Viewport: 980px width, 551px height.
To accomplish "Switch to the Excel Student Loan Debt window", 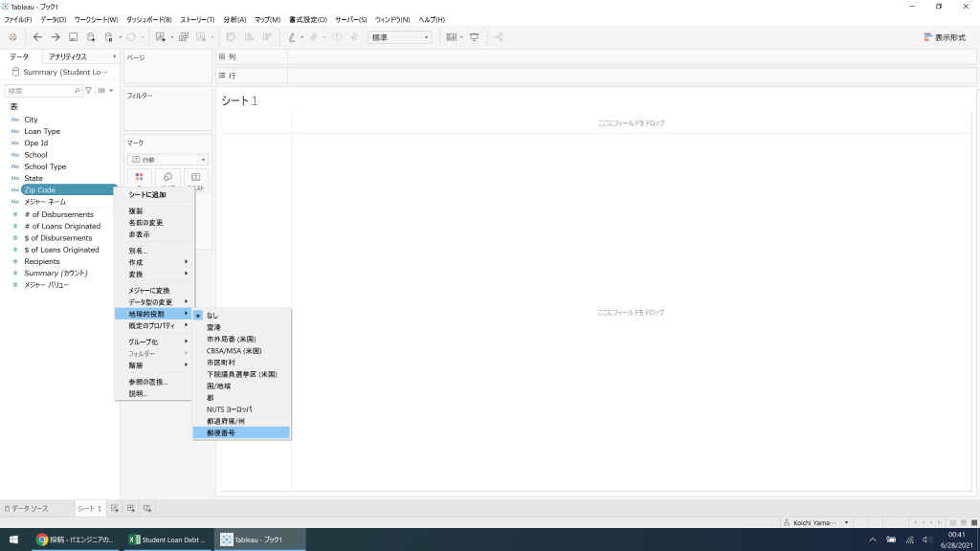I will [167, 540].
